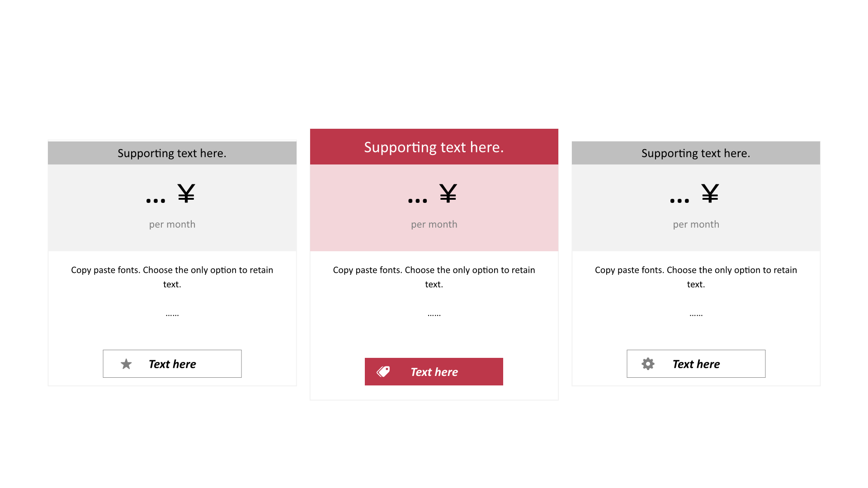Select the left card's 'Text here' button
Image resolution: width=868 pixels, height=488 pixels.
click(x=172, y=364)
